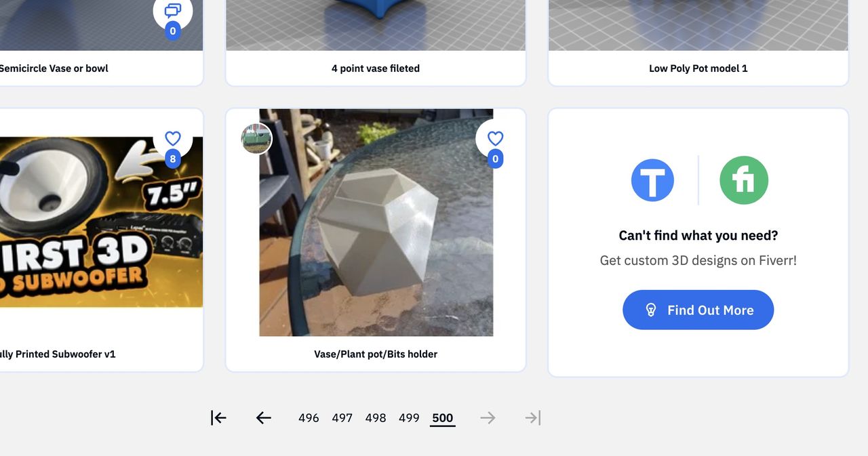Click the first page arrow icon
The width and height of the screenshot is (868, 456).
pyautogui.click(x=218, y=418)
